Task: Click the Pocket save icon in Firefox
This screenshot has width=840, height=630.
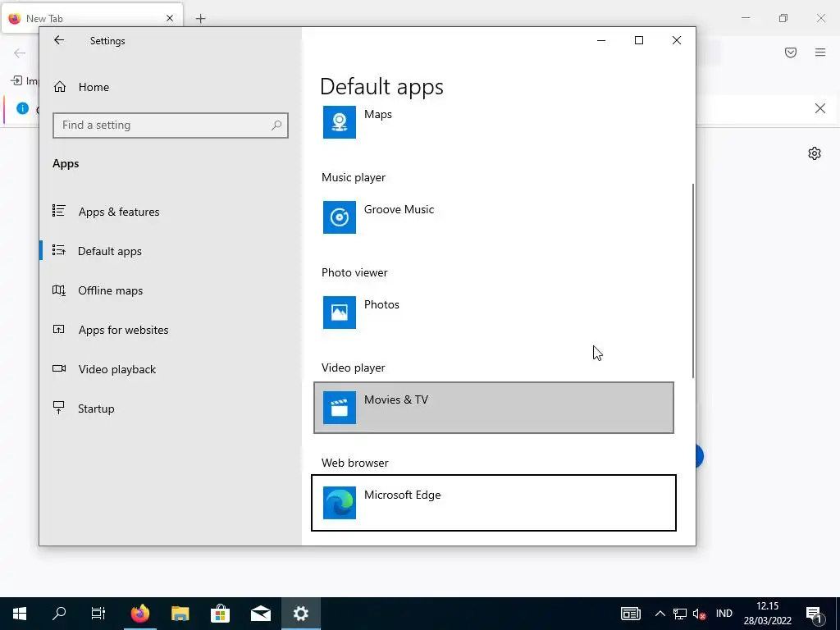Action: tap(791, 52)
